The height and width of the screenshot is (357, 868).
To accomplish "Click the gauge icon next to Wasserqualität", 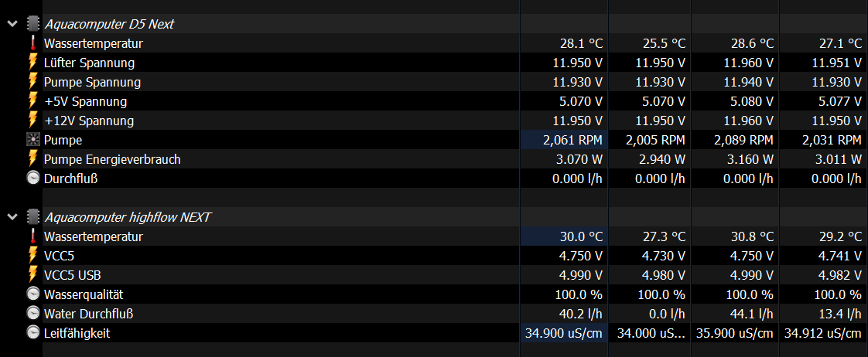I will (33, 294).
